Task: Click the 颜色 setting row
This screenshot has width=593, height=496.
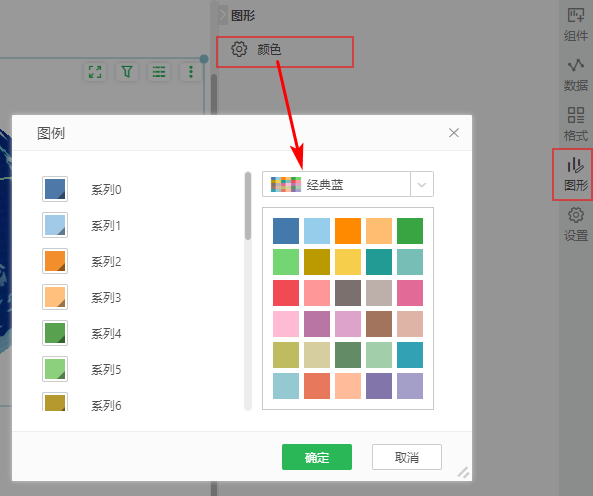Action: pos(285,52)
